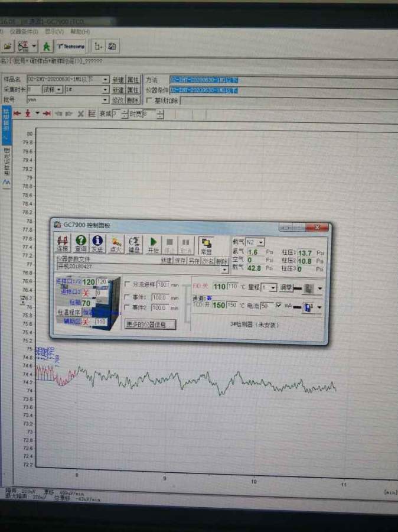Click the 连接 (Connect) icon in control panel
This screenshot has width=398, height=532.
pos(63,244)
